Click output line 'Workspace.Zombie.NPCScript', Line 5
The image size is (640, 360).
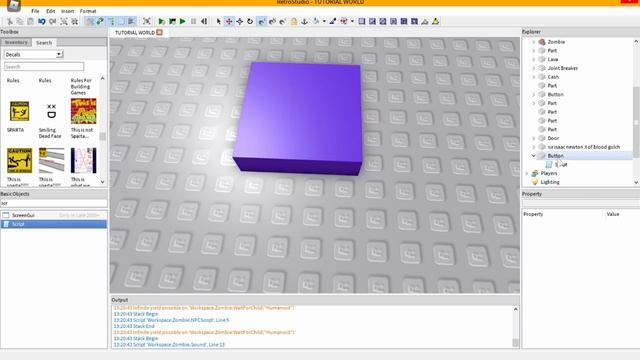(x=171, y=320)
